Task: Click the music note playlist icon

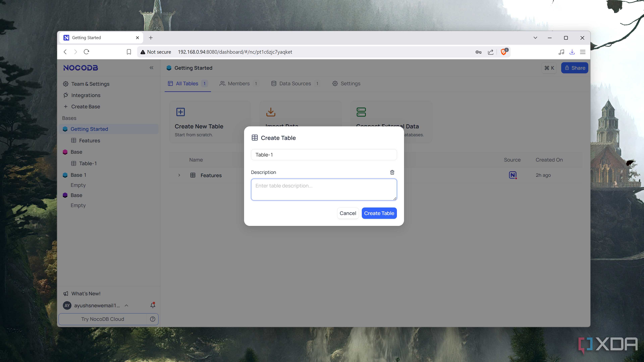Action: tap(561, 52)
